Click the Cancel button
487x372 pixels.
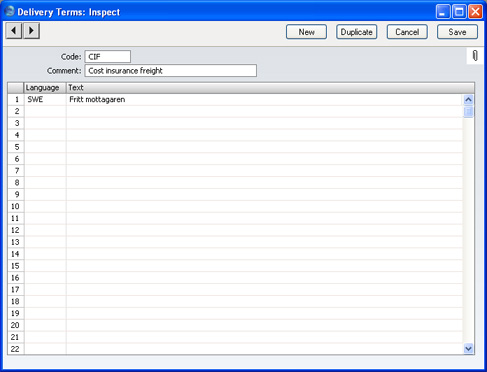(407, 32)
